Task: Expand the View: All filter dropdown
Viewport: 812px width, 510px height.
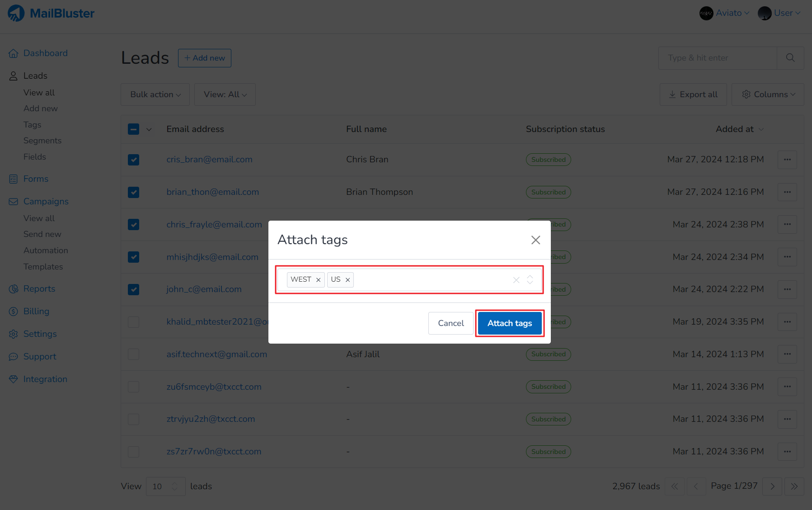Action: tap(225, 94)
